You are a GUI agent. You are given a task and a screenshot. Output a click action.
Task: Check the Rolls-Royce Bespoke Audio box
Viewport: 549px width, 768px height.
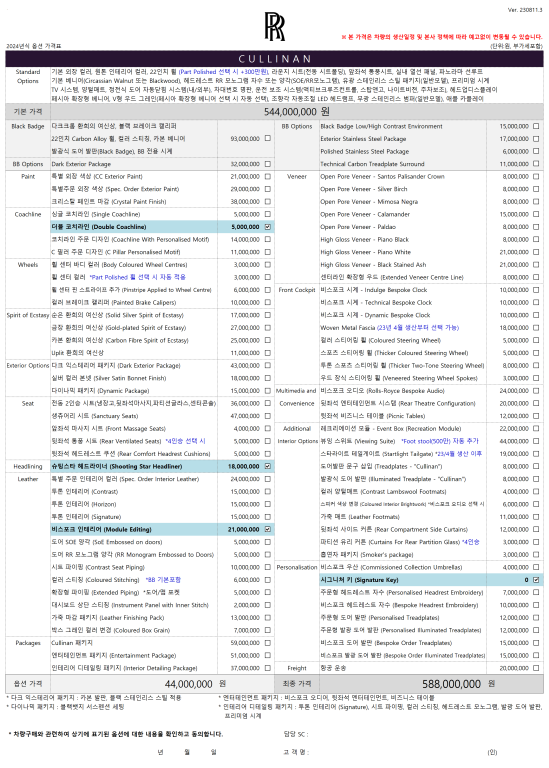536,391
